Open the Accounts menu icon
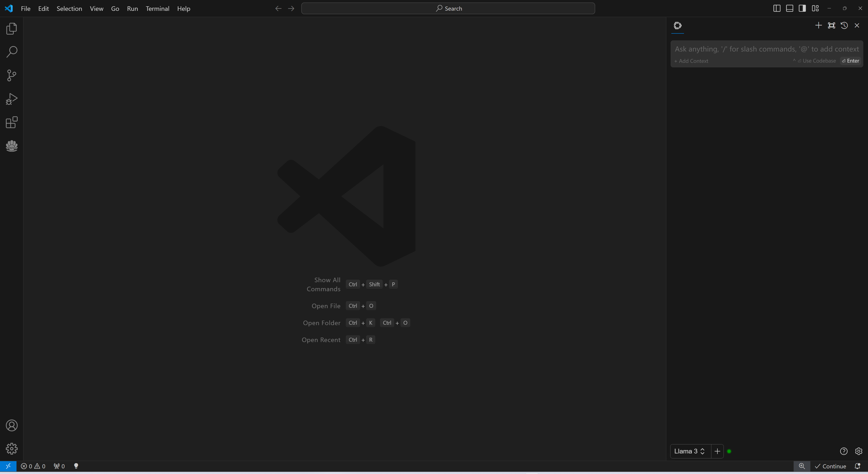 (12, 425)
